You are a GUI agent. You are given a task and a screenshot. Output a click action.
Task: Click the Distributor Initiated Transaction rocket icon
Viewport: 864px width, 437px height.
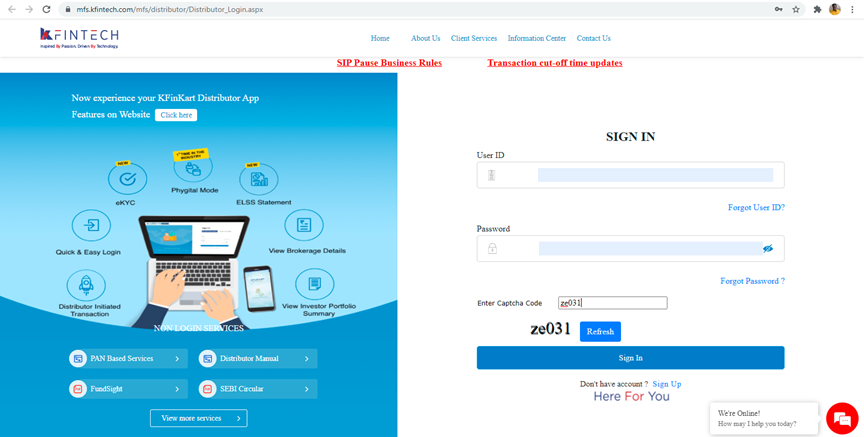(86, 285)
